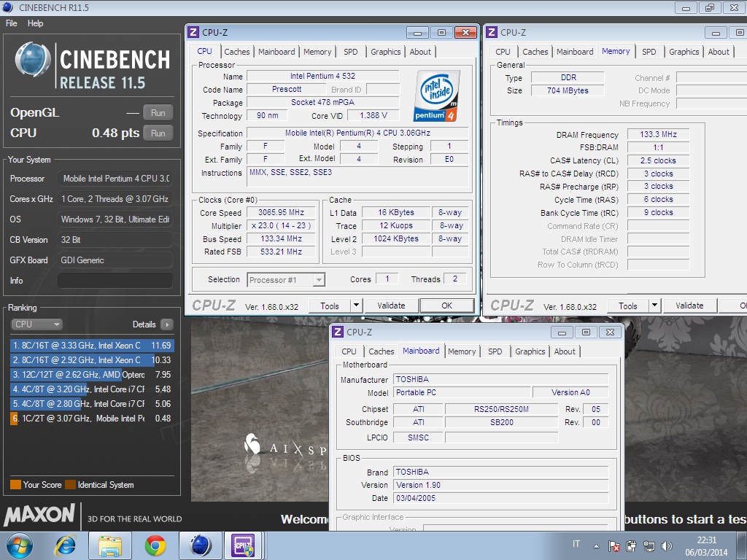Click the BIOS Date field 03/04/2005
The image size is (747, 560).
501,498
